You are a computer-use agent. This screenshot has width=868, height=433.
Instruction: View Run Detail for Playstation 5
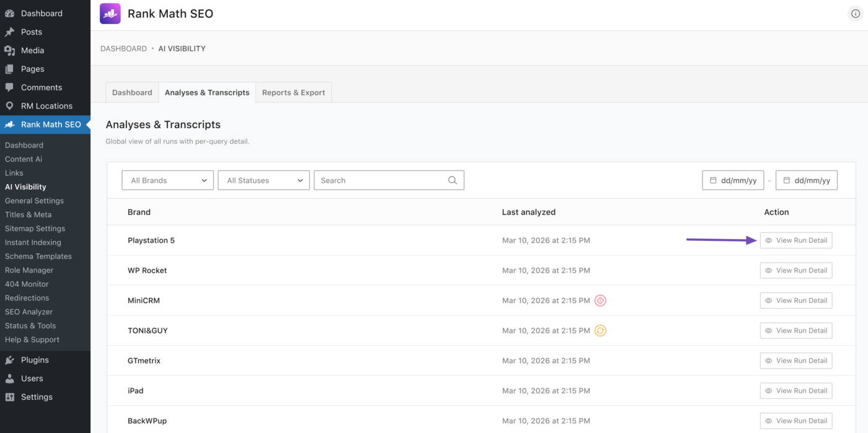click(796, 240)
